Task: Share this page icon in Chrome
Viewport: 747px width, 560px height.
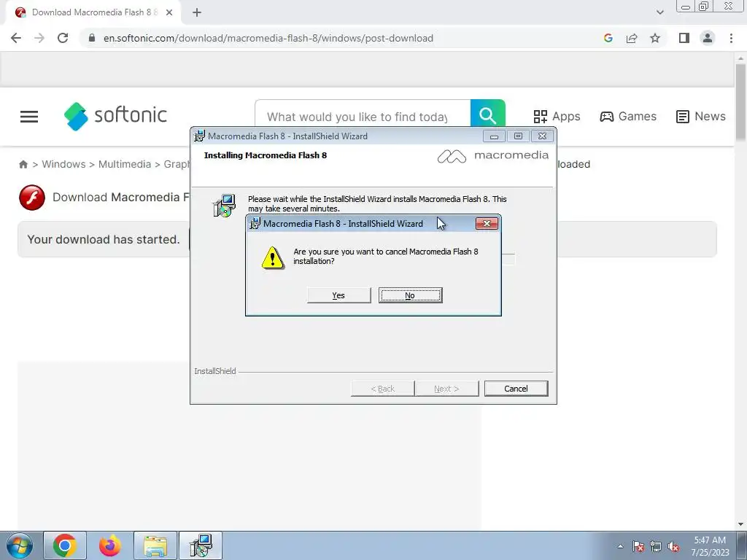Action: pos(632,38)
